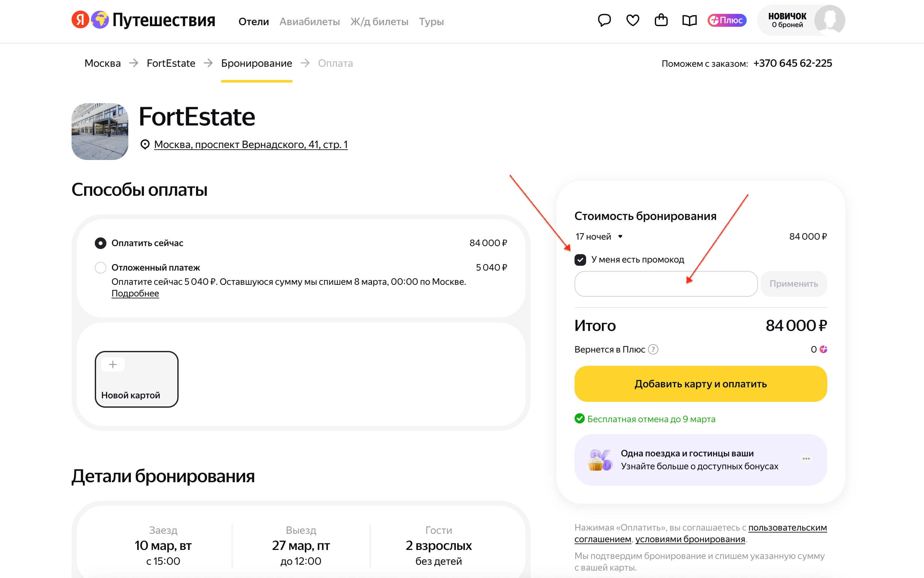
Task: Uncheck У меня есть промокод checkbox
Action: 580,260
